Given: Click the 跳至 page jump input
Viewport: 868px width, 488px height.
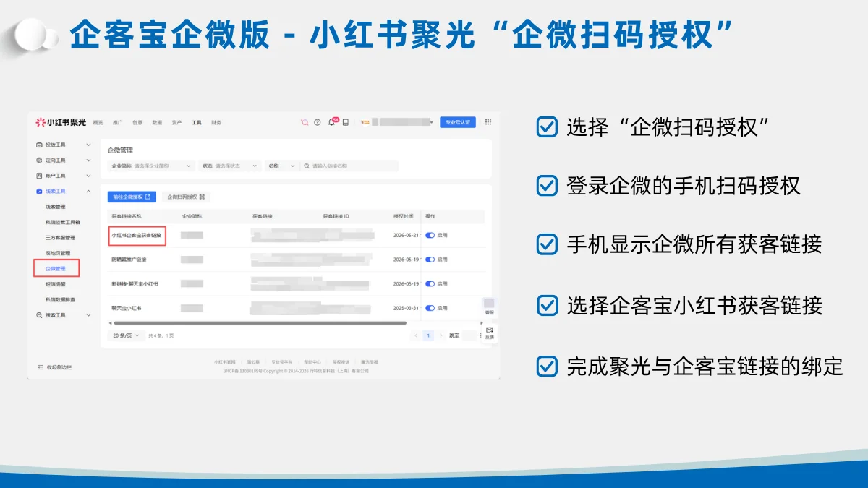Looking at the screenshot, I should tap(469, 335).
